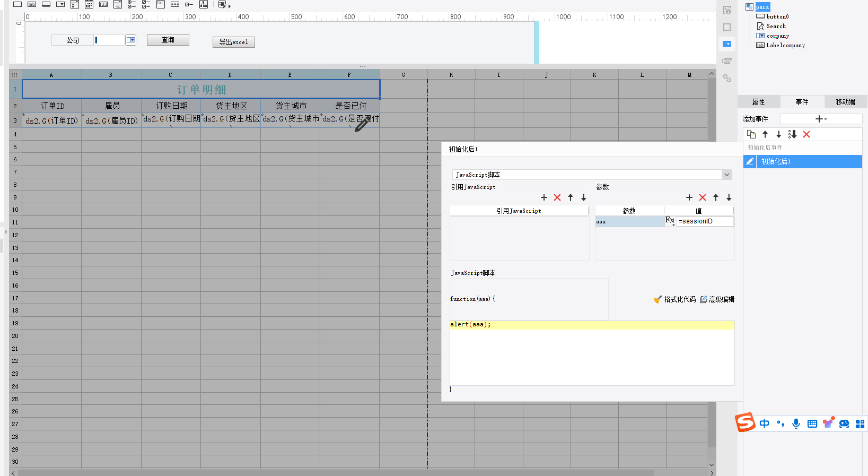Screen dimensions: 868x476
Task: Click the =sessionID value field
Action: click(705, 221)
